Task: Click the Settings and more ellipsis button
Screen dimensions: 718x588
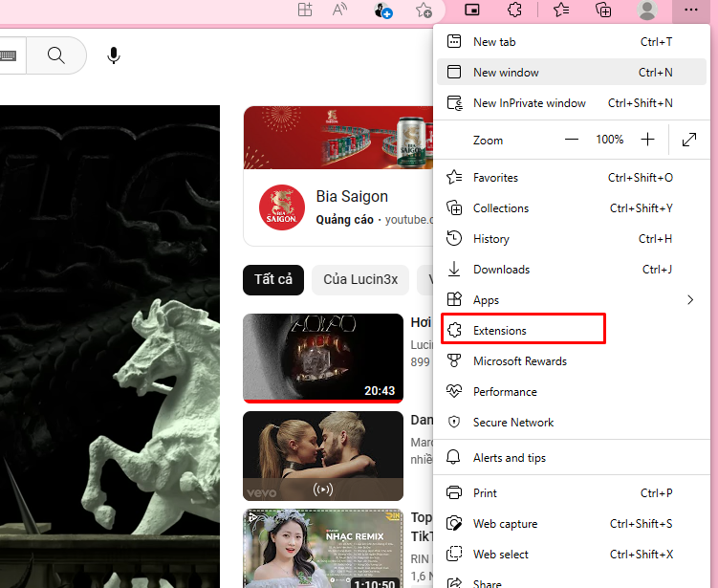Action: [x=691, y=10]
